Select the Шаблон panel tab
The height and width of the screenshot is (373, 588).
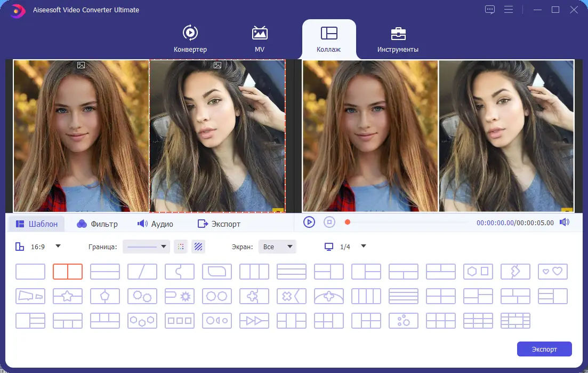[x=36, y=224]
